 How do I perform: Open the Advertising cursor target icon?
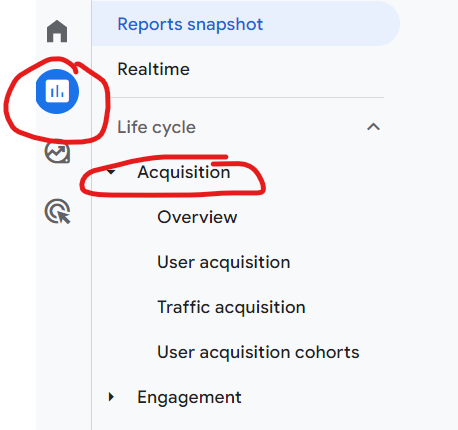tap(57, 211)
